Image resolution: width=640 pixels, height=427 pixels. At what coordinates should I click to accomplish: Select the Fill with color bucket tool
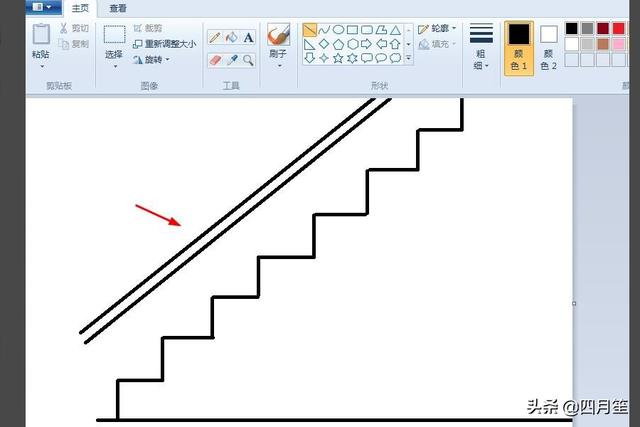pos(231,38)
